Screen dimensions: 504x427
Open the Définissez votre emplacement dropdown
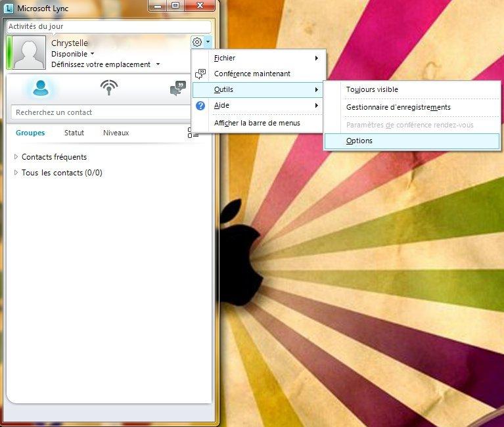point(105,64)
